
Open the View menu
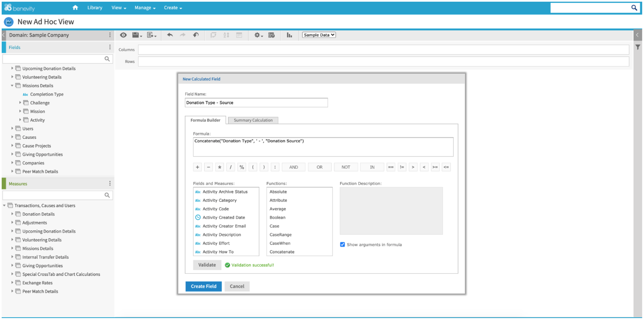click(x=119, y=8)
